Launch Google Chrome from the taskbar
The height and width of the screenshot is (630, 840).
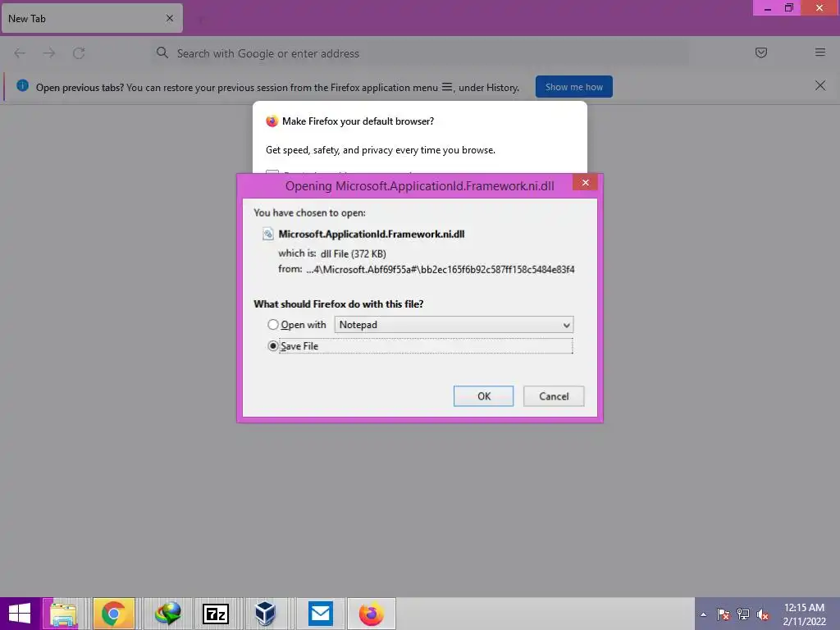point(113,614)
